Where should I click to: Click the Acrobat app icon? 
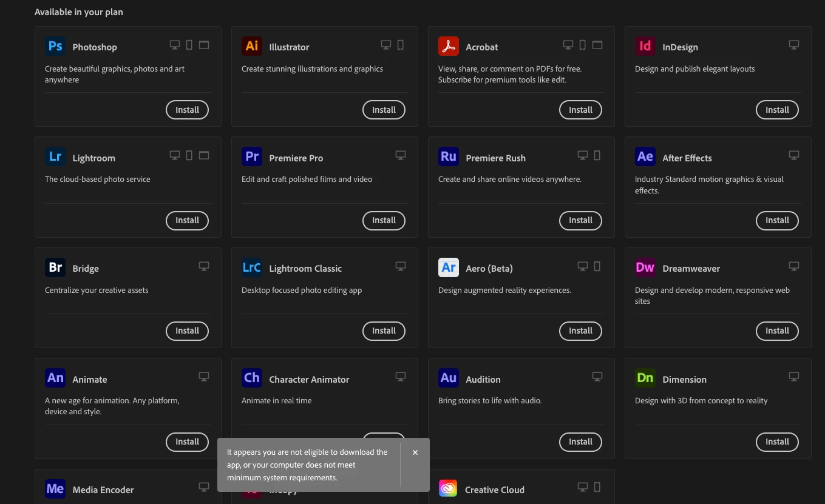pos(449,46)
